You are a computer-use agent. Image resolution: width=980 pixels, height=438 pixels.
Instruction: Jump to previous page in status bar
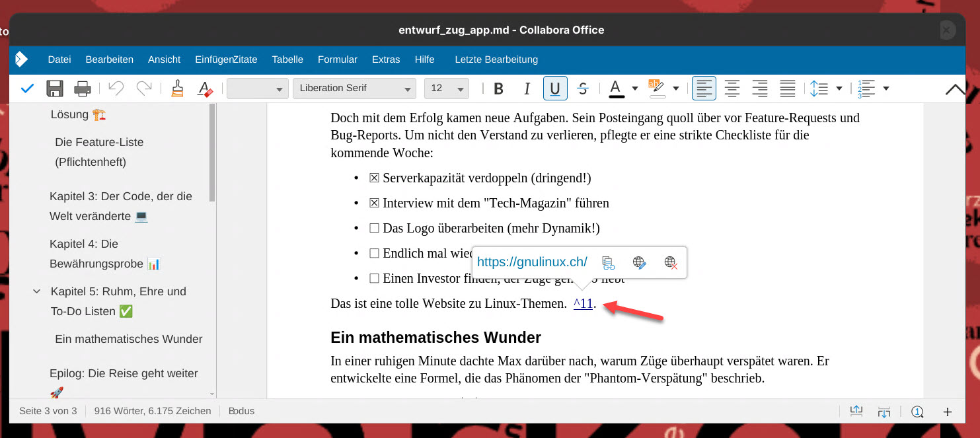click(x=856, y=411)
